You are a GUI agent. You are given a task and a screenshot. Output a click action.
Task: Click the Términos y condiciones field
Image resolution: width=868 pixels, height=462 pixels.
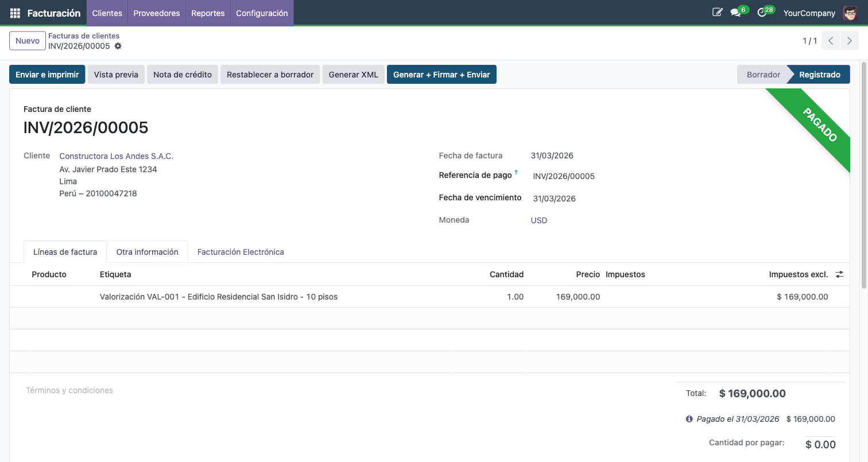coord(69,390)
